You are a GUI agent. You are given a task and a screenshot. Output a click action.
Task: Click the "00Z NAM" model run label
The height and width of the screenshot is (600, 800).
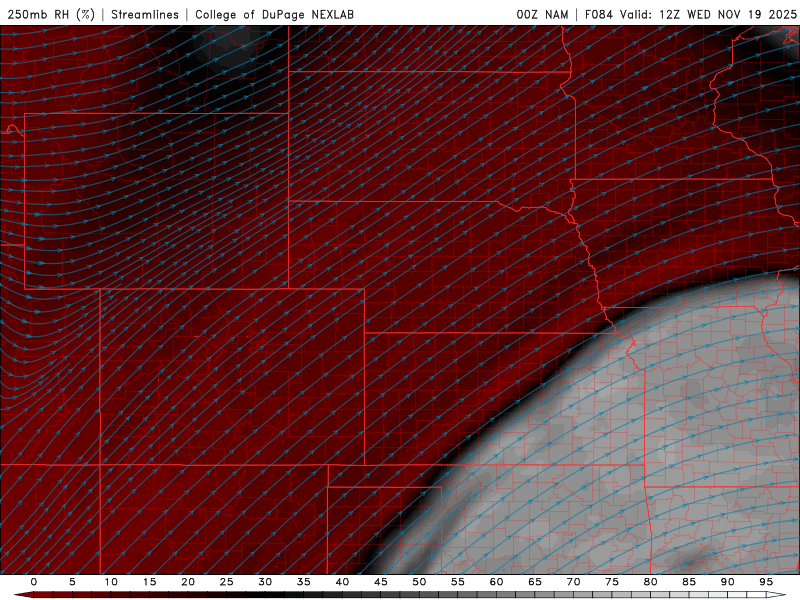click(x=542, y=14)
